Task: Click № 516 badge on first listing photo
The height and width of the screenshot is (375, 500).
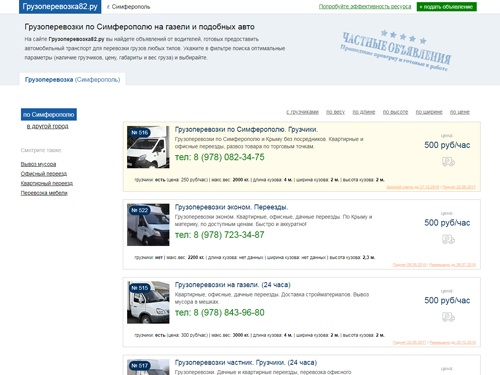Action: pyautogui.click(x=140, y=133)
